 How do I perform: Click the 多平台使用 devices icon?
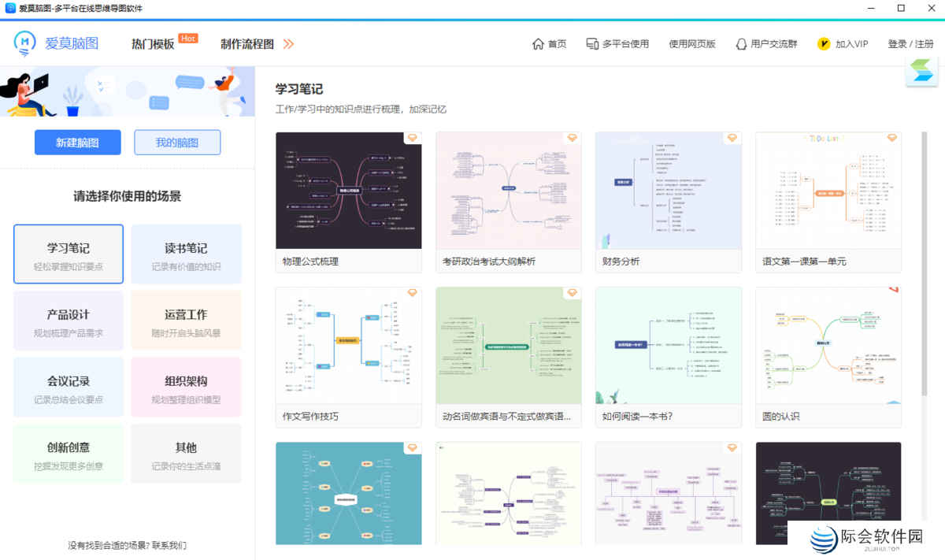pos(591,44)
